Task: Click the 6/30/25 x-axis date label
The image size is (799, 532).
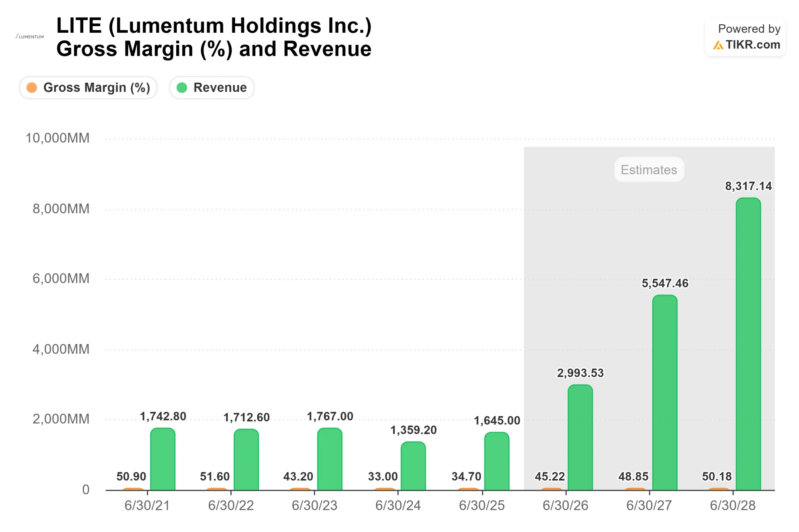Action: point(482,505)
